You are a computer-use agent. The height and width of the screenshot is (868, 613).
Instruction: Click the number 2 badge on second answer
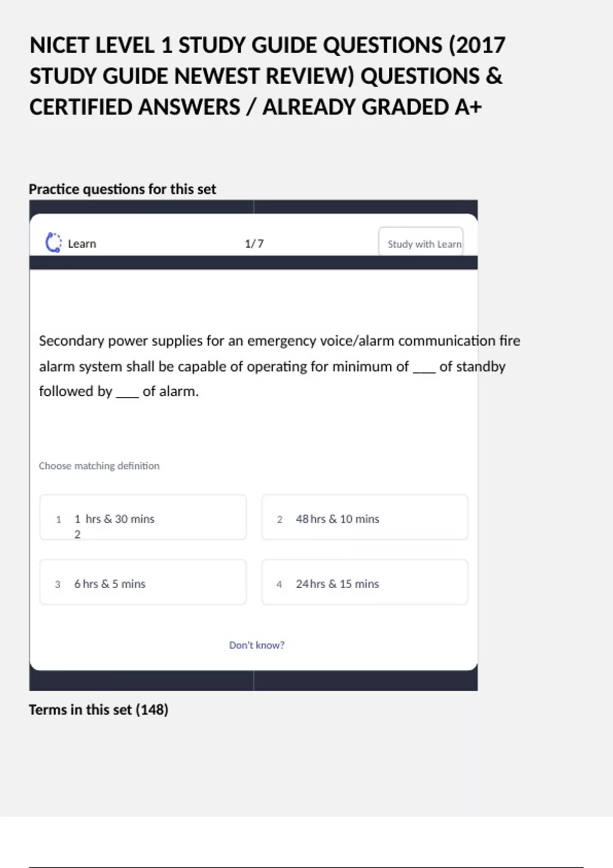(x=279, y=520)
